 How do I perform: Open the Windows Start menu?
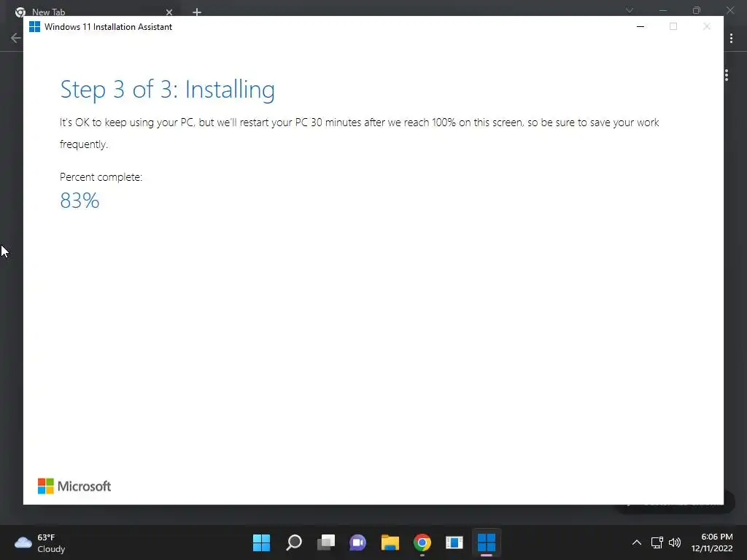point(261,542)
